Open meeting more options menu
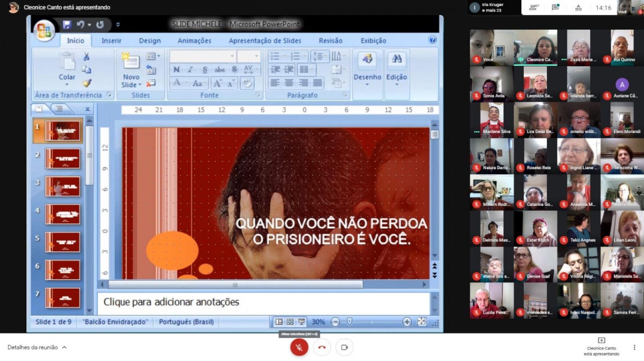 [x=634, y=347]
